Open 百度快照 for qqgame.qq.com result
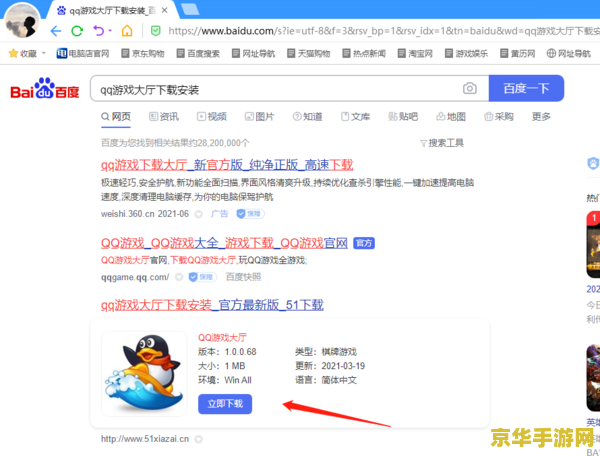 click(x=243, y=277)
